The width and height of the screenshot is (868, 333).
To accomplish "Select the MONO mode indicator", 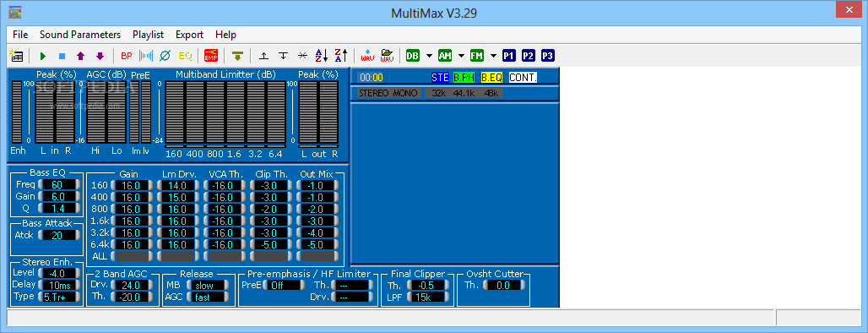I will pyautogui.click(x=405, y=93).
